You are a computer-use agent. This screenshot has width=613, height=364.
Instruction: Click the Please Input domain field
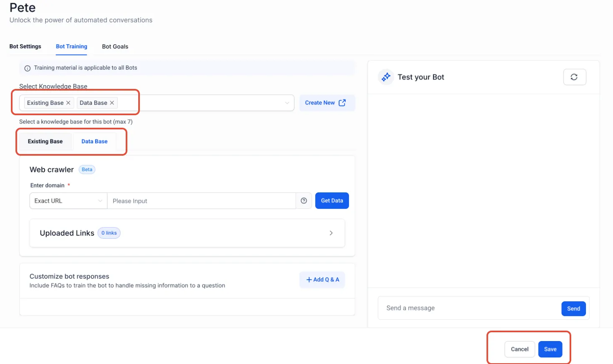202,201
